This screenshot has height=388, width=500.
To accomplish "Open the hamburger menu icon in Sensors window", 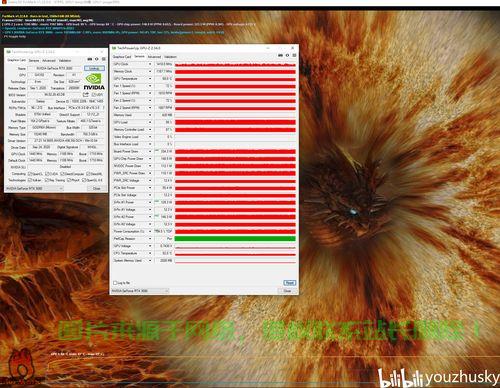I will pyautogui.click(x=294, y=55).
